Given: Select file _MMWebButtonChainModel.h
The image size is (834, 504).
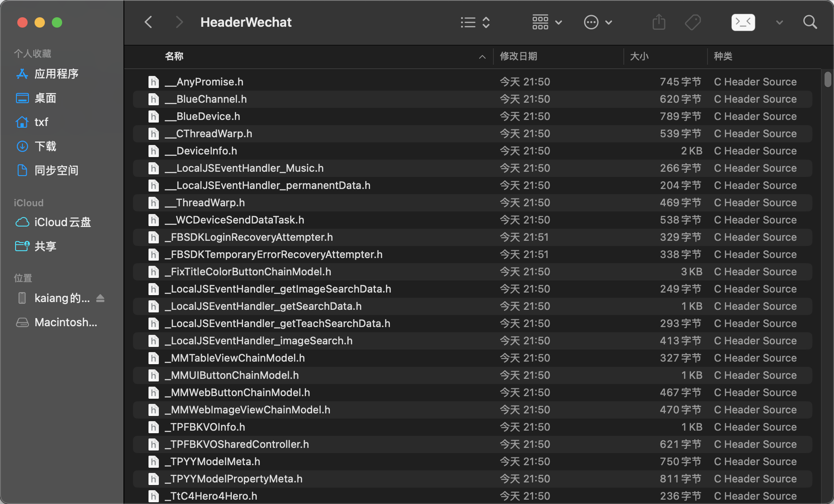Looking at the screenshot, I should coord(472,392).
